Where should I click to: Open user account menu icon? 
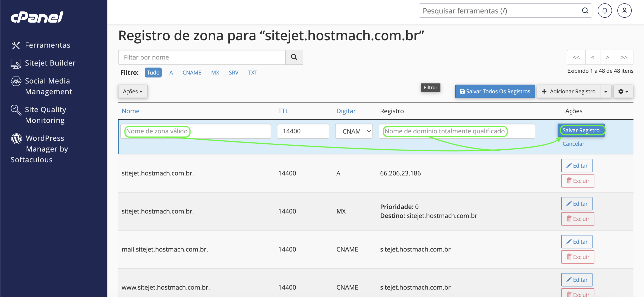click(x=624, y=11)
